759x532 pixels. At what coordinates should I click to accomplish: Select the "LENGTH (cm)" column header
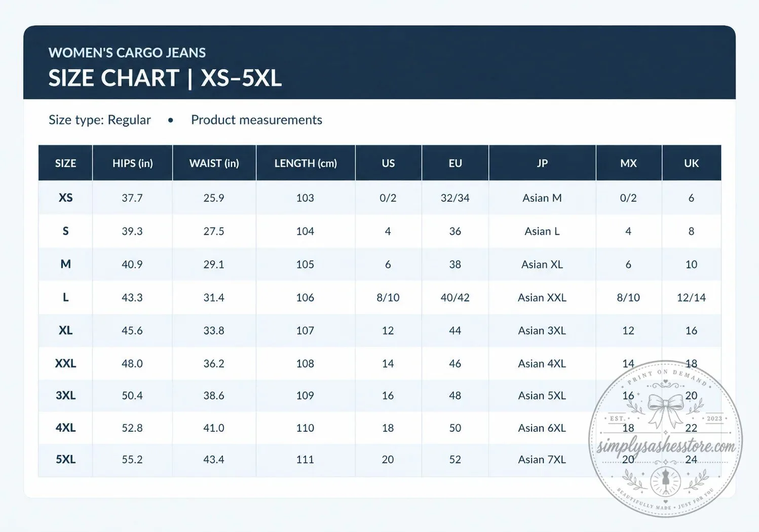tap(306, 163)
